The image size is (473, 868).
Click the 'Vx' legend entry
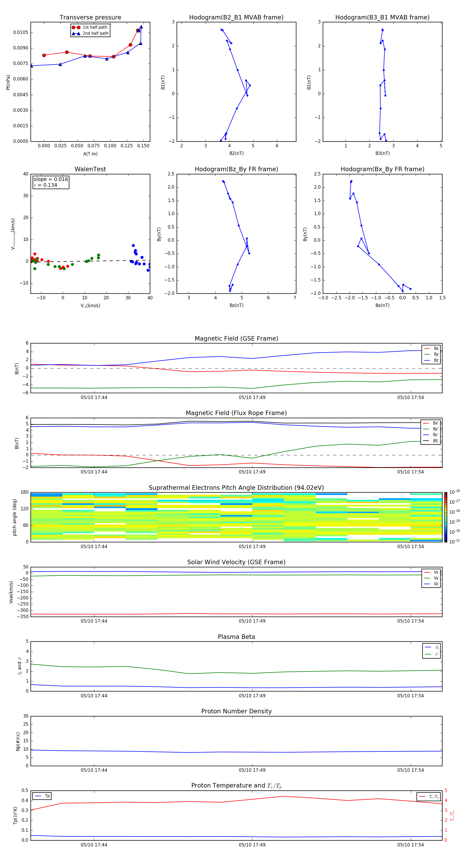point(431,572)
